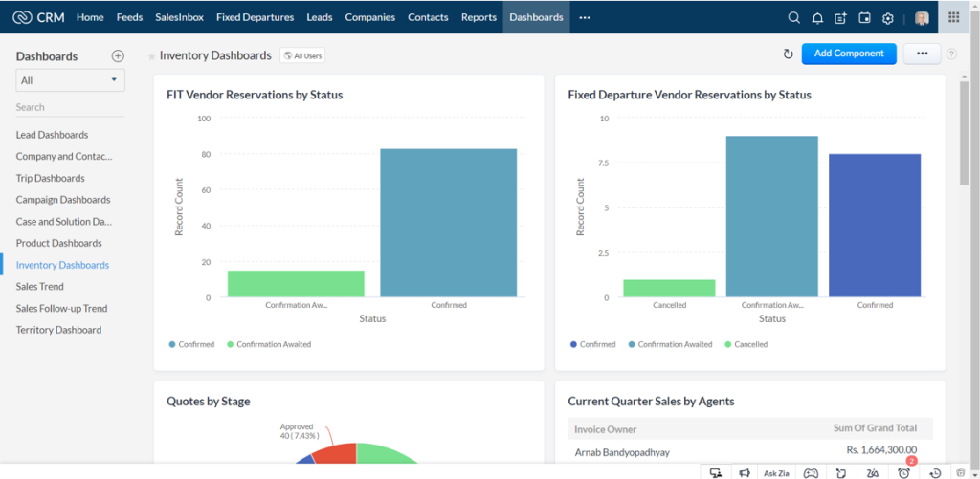Click the Confirmed bar in FIT chart
The image size is (980, 479).
(449, 223)
